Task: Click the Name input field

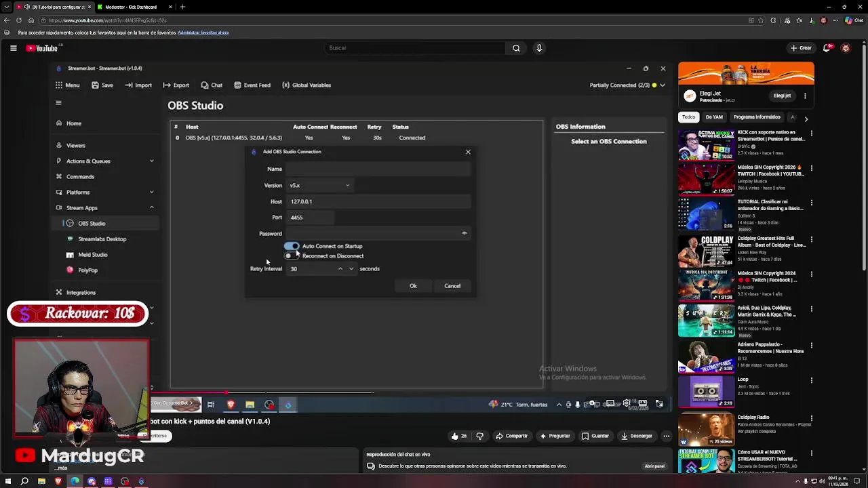Action: pyautogui.click(x=378, y=169)
